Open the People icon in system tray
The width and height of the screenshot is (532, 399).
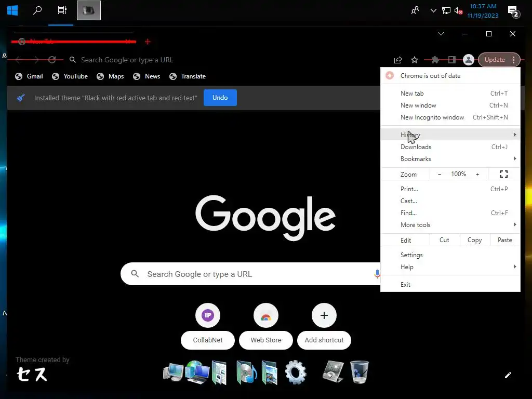tap(415, 10)
